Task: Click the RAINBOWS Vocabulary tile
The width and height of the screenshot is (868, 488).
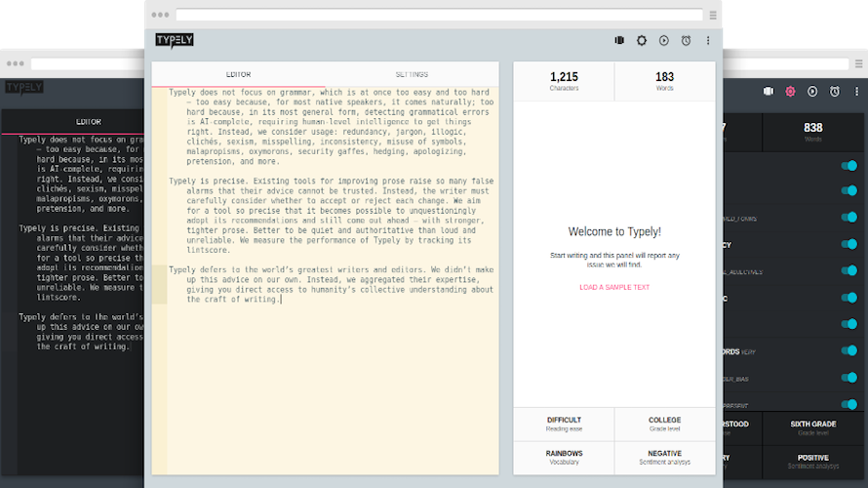Action: [x=564, y=458]
